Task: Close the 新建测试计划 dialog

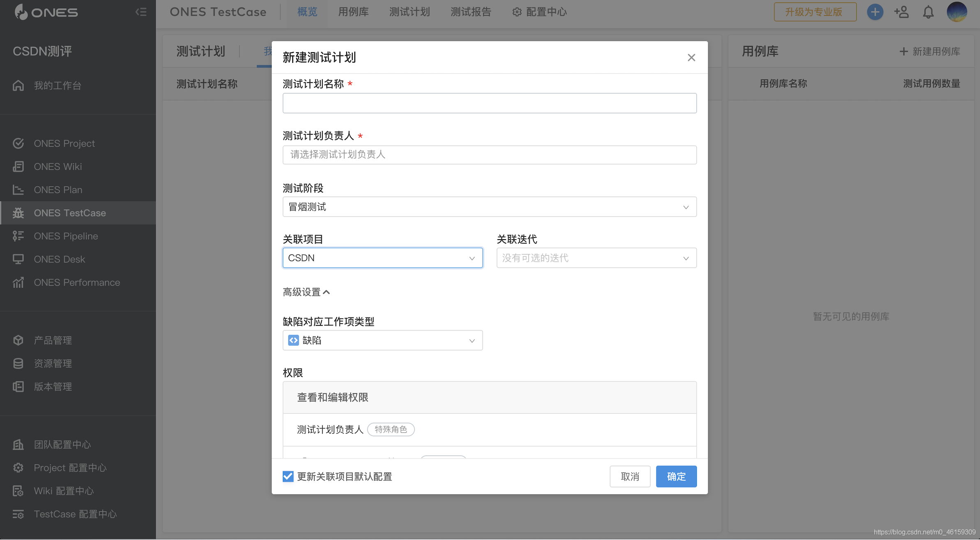Action: pyautogui.click(x=691, y=58)
